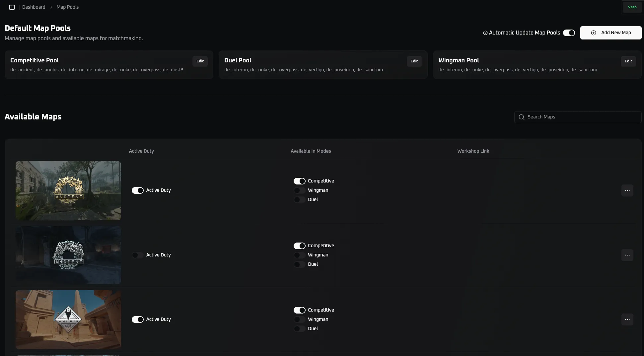Screen dimensions: 644x356
Task: Click the Map Pools breadcrumb
Action: click(x=67, y=7)
